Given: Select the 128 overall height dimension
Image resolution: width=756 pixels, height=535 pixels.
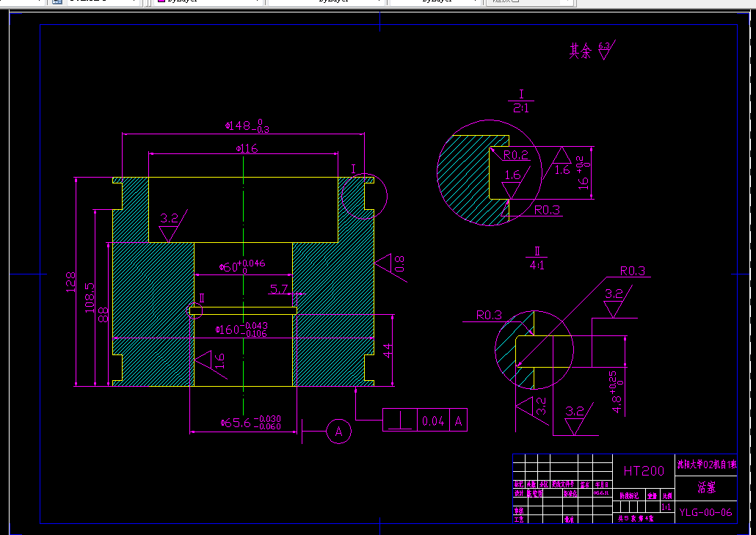Looking at the screenshot, I should click(70, 282).
